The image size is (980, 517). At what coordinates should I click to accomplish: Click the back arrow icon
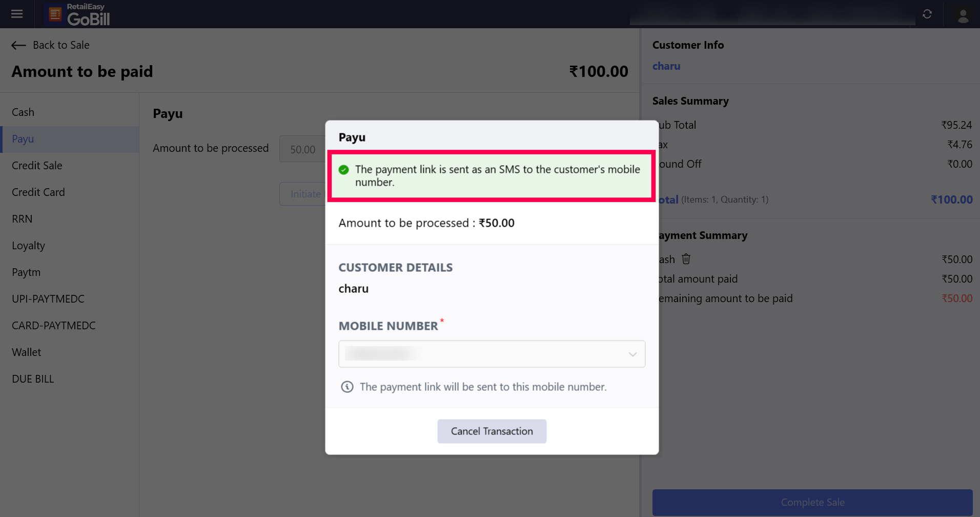[18, 45]
